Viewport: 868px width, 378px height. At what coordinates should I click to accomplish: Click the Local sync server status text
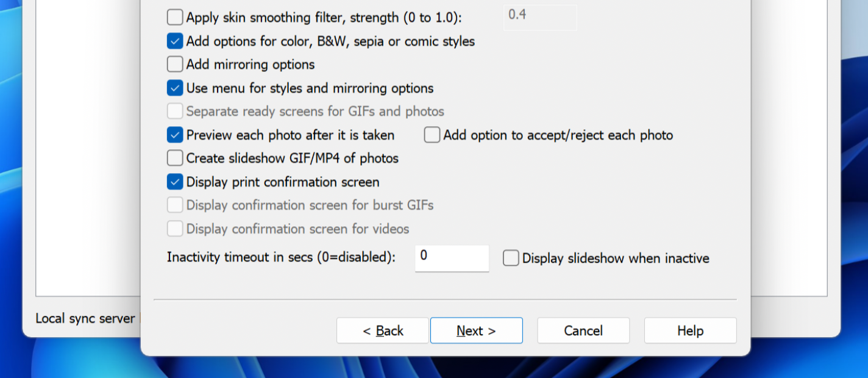(85, 318)
